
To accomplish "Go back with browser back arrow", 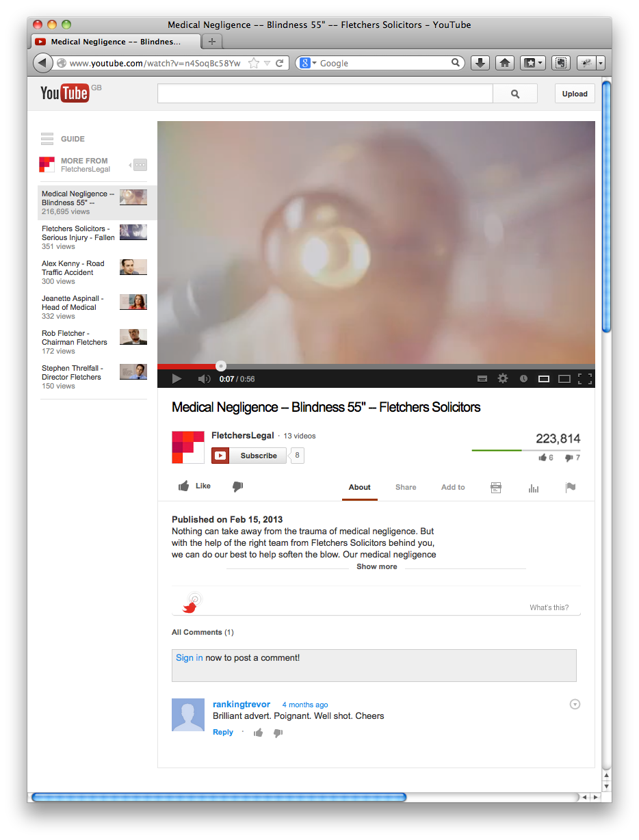I will pos(43,63).
